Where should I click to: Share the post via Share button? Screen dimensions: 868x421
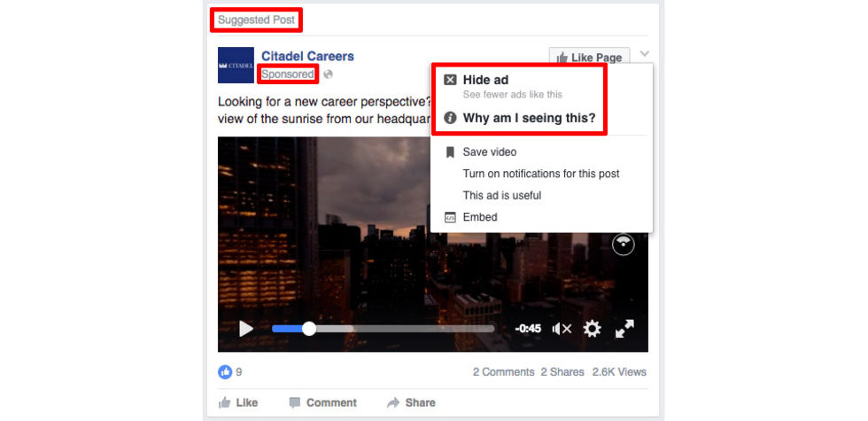[x=411, y=402]
